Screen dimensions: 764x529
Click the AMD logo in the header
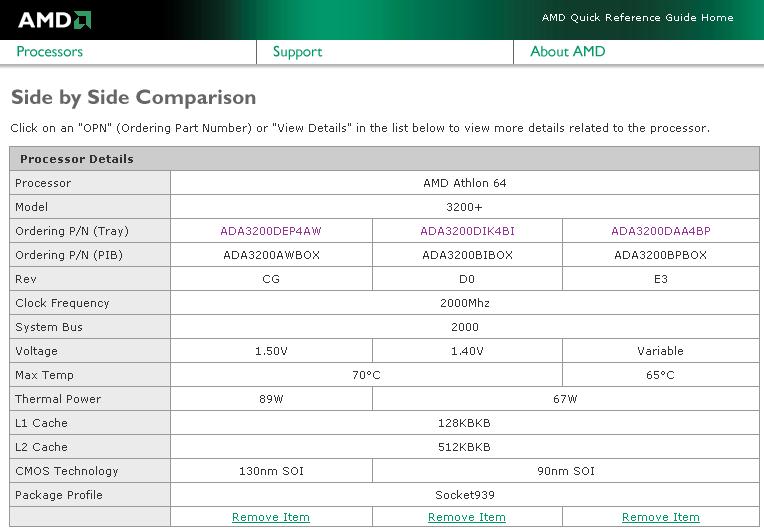point(55,20)
